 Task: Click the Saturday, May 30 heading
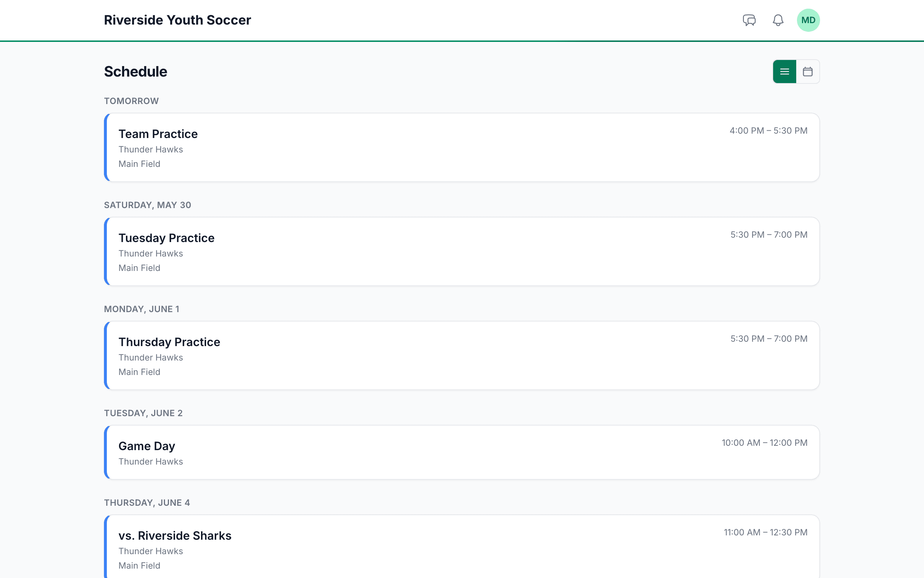(147, 205)
